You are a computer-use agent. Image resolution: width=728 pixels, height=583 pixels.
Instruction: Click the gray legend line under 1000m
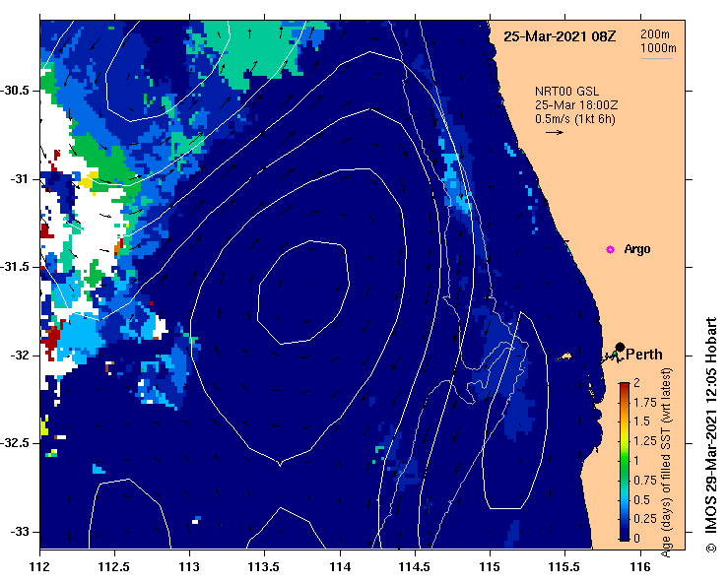(656, 58)
